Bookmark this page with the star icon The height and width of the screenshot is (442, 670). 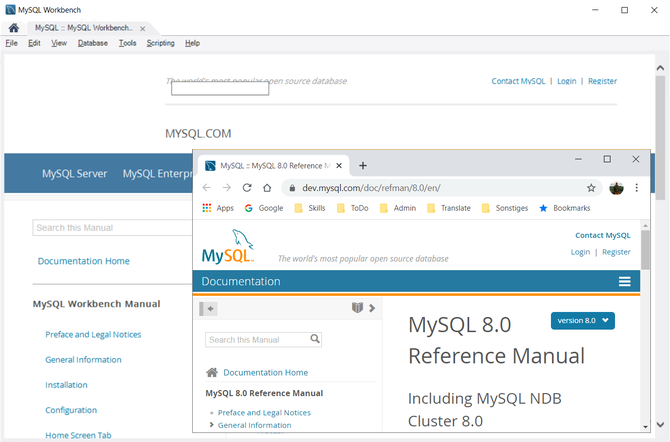coord(591,188)
